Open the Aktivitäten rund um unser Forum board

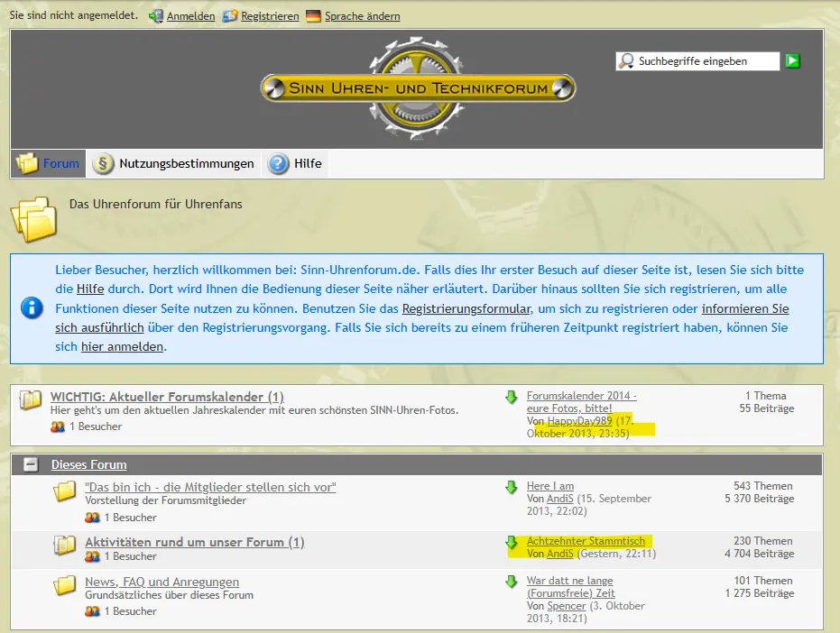(x=194, y=542)
